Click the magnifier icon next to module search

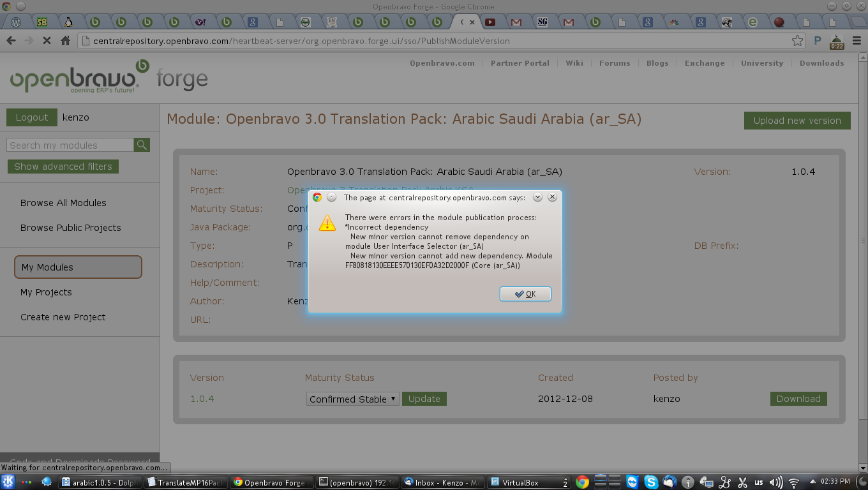coord(142,145)
